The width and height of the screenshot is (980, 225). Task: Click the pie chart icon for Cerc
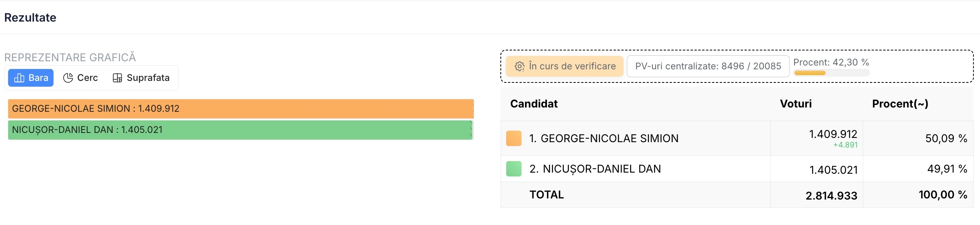pyautogui.click(x=68, y=78)
